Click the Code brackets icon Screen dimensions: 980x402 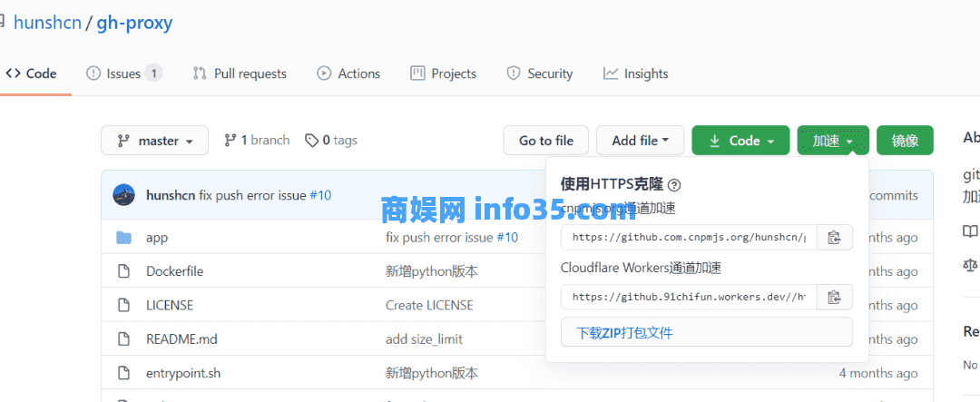click(13, 74)
